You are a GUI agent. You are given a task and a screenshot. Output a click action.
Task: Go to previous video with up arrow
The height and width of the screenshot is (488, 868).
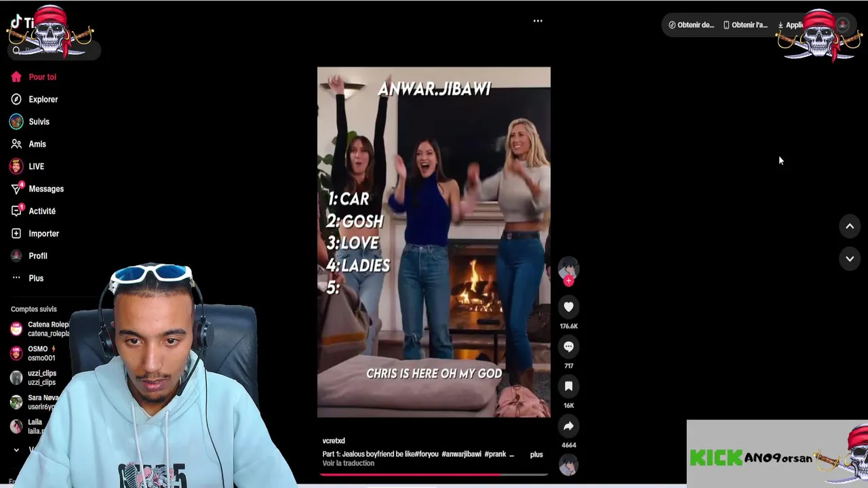pos(850,226)
